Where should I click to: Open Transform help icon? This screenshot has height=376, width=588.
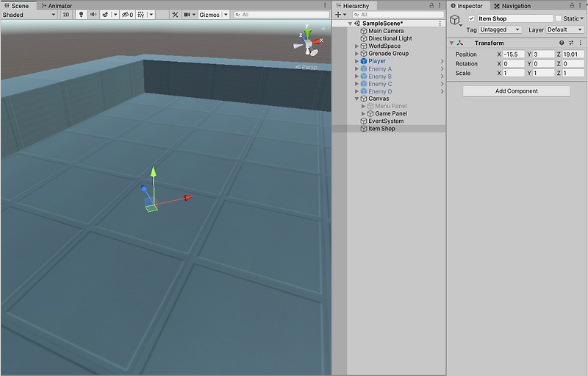coord(562,43)
